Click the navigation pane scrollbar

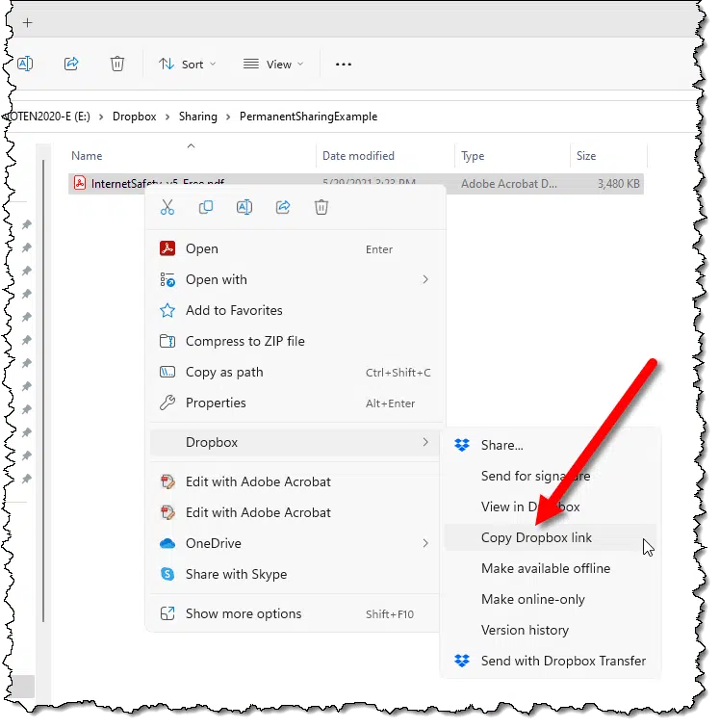pos(43,390)
